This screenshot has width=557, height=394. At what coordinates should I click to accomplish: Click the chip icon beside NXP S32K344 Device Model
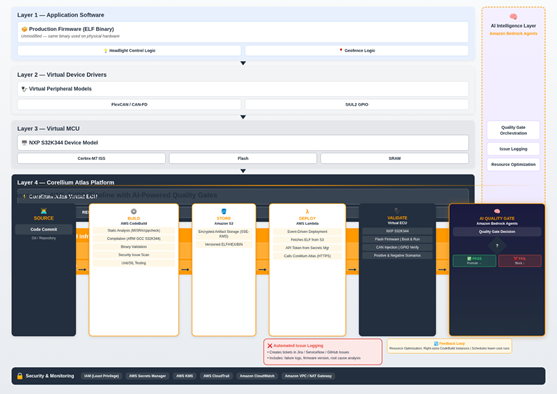tap(24, 143)
